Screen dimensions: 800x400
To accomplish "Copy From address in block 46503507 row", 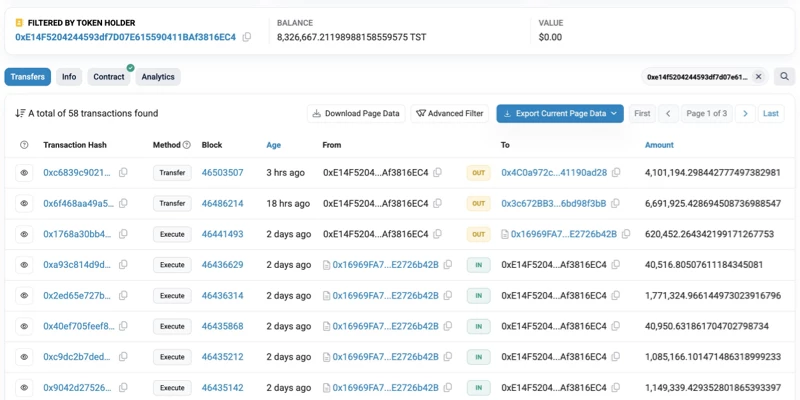I will point(437,173).
